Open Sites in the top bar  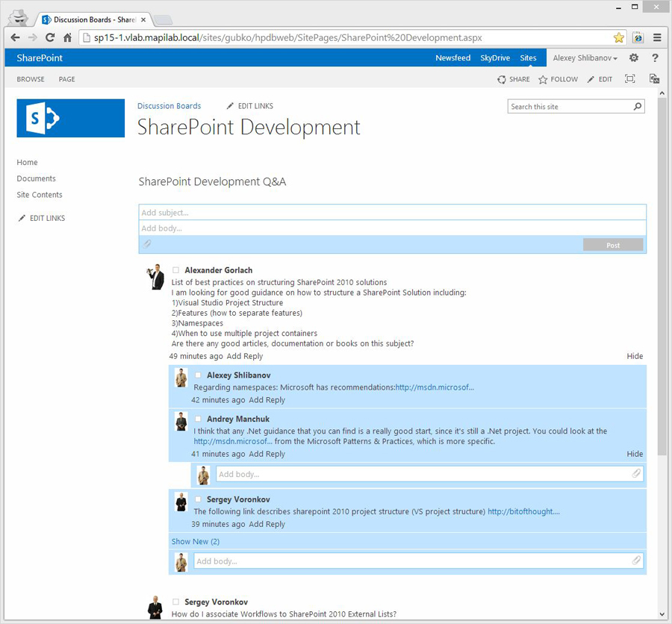(x=529, y=58)
